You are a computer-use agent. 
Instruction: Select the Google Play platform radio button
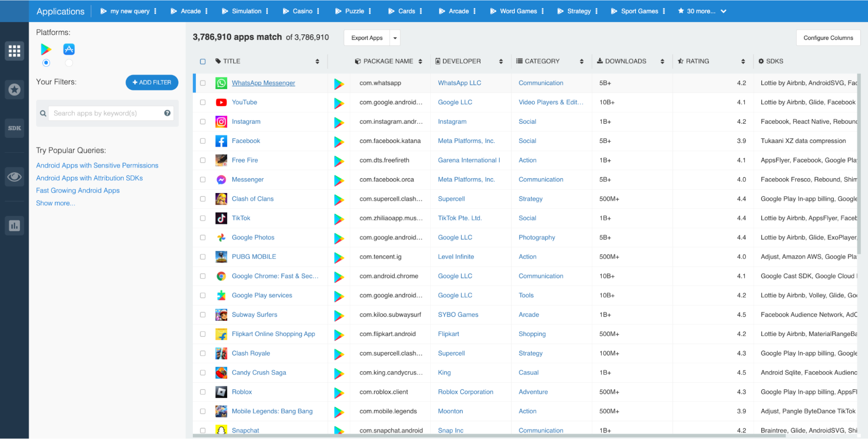pos(46,63)
